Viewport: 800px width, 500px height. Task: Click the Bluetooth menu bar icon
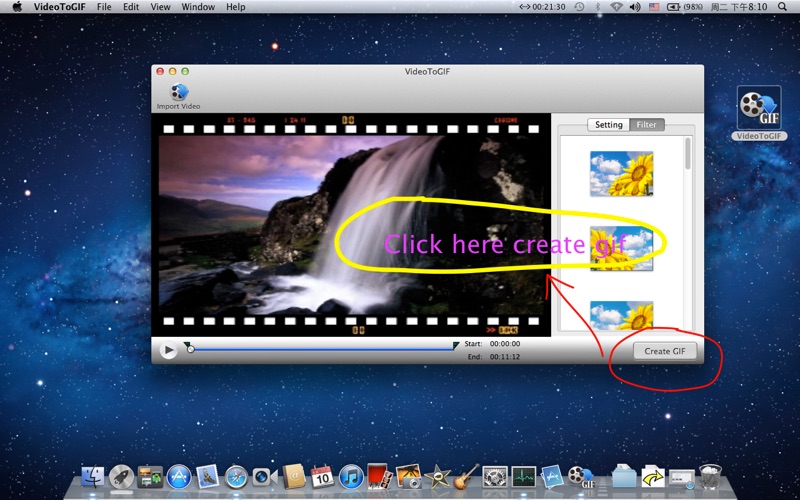point(598,7)
